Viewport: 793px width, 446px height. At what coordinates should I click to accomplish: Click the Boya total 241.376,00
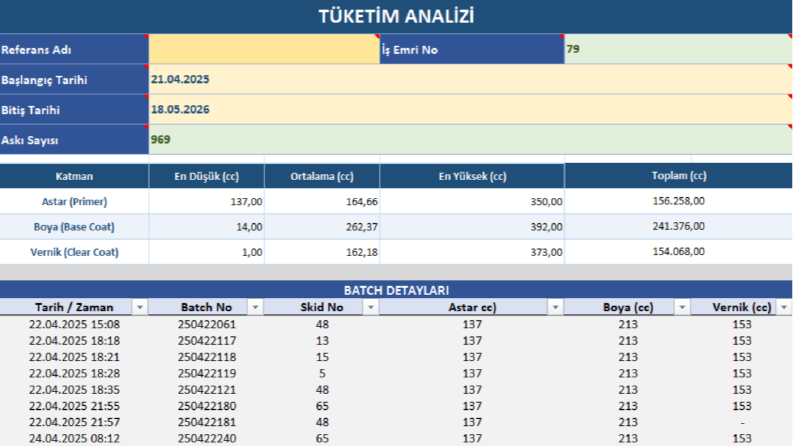[x=678, y=226]
